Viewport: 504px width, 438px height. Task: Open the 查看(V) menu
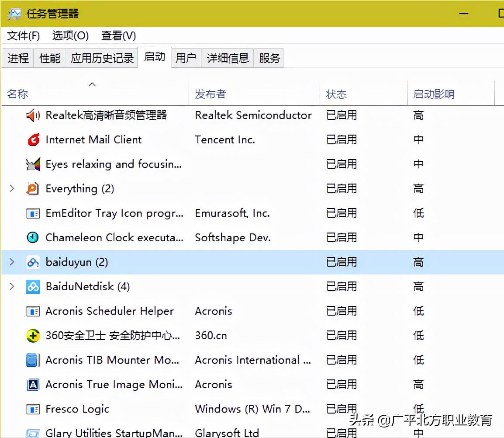(x=117, y=36)
